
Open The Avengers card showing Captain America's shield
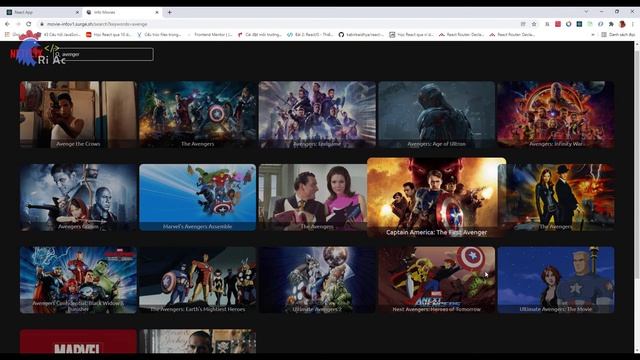[x=198, y=114]
